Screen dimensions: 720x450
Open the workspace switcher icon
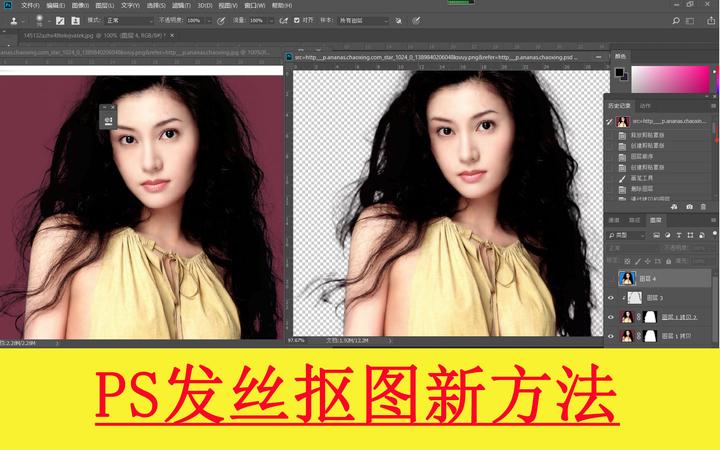pos(690,21)
